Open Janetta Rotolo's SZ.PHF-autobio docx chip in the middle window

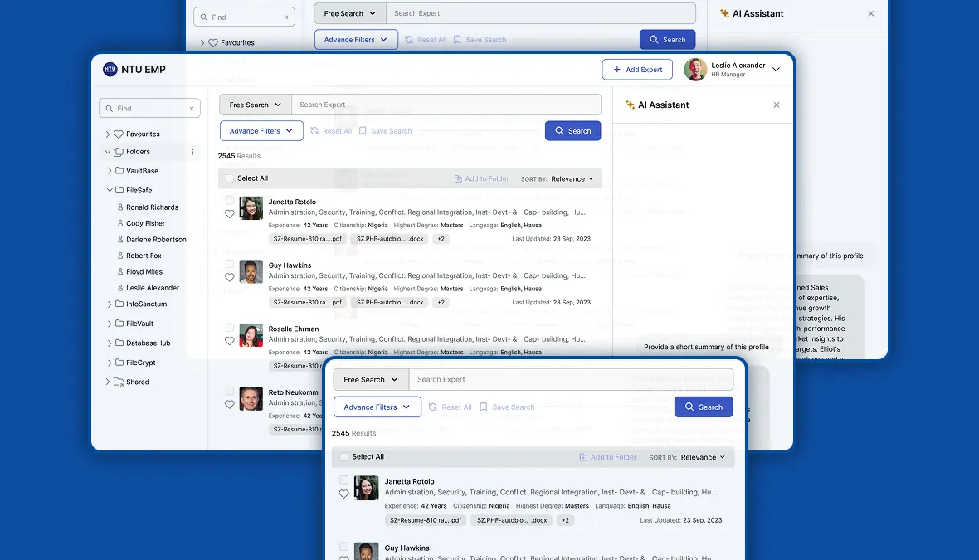click(390, 239)
